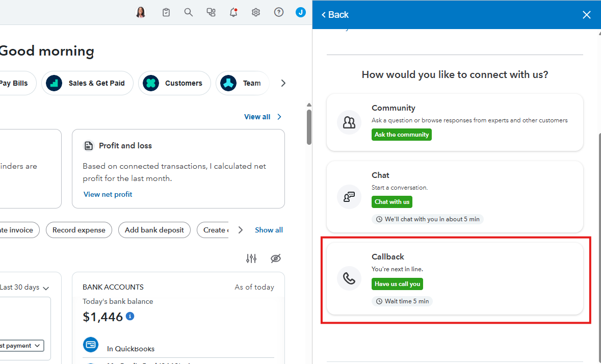Click the Chat with us button

point(391,202)
